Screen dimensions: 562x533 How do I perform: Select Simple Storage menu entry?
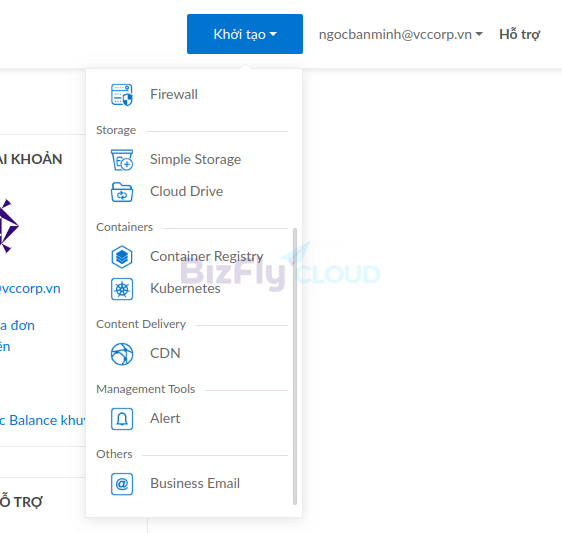194,160
